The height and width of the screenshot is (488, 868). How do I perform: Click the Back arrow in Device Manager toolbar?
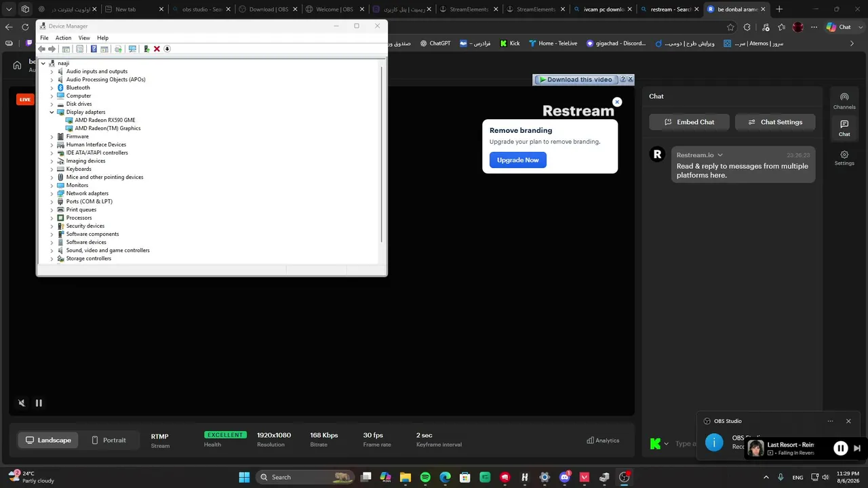42,49
